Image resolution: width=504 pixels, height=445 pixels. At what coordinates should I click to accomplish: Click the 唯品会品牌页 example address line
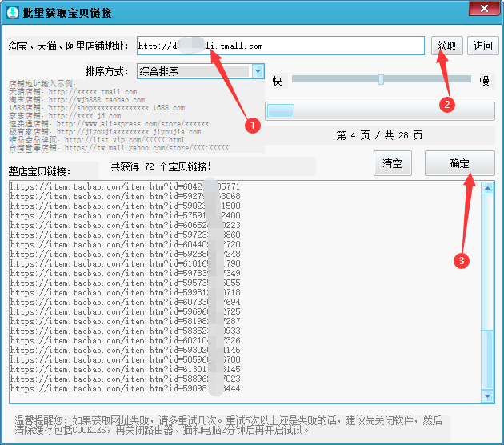point(97,140)
